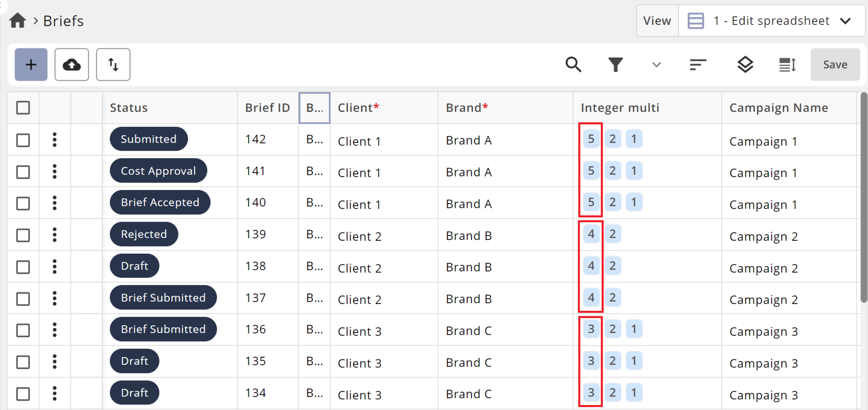Viewport: 868px width, 410px height.
Task: Click the Submitted status pill for brief 142
Action: pos(149,139)
